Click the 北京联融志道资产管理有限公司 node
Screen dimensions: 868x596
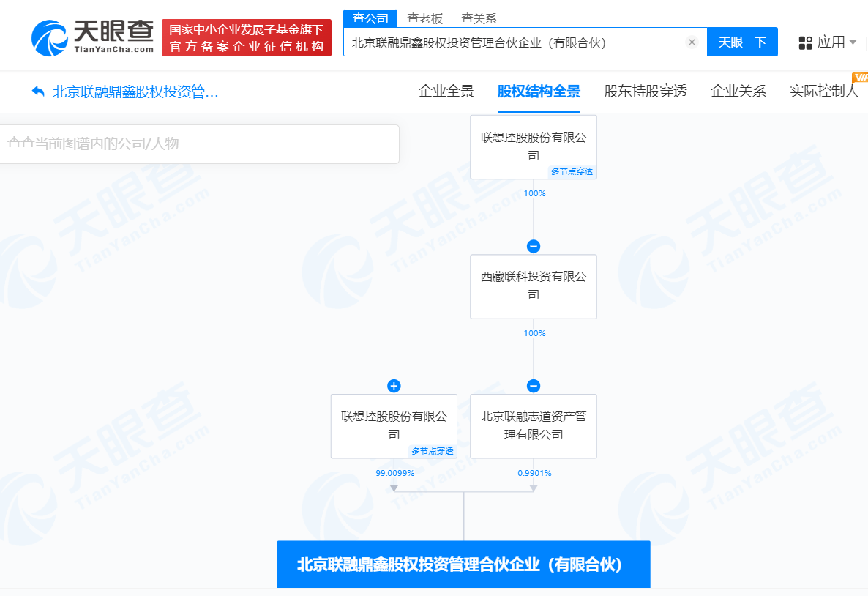pos(533,426)
